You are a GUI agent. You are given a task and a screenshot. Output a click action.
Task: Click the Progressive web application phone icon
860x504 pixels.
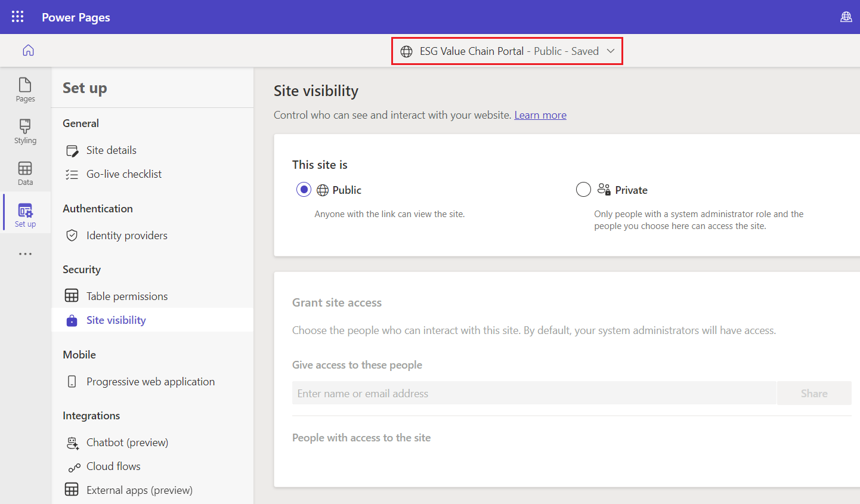click(x=72, y=382)
